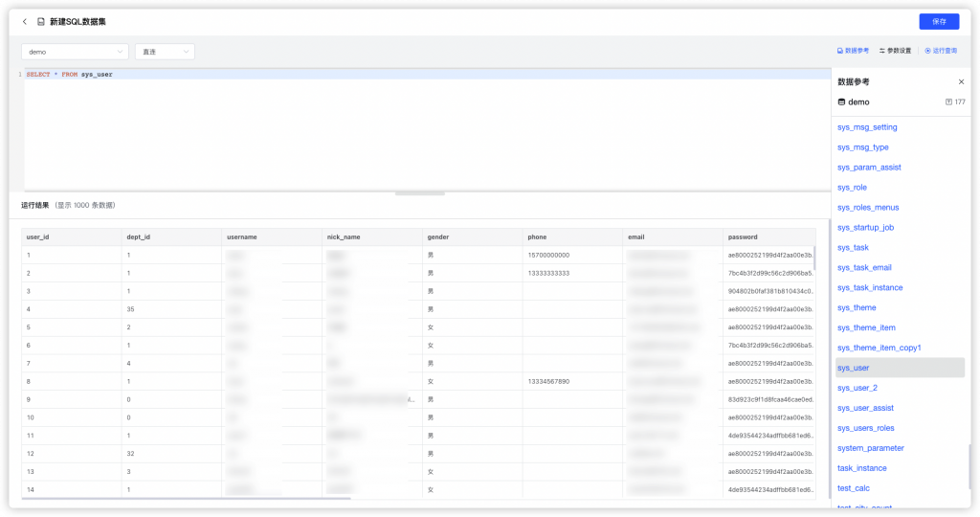Click inside the SQL editor line 1
Screen dimensions: 980x517
(428, 75)
